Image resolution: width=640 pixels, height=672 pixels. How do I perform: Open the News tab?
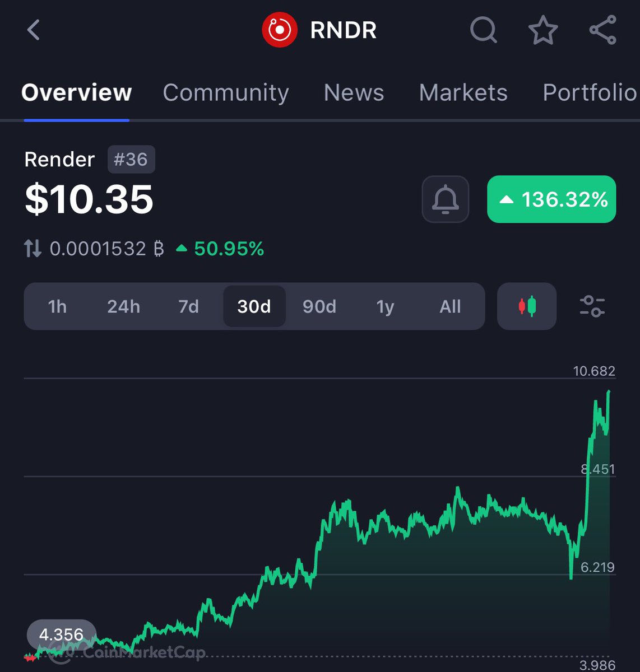coord(354,92)
